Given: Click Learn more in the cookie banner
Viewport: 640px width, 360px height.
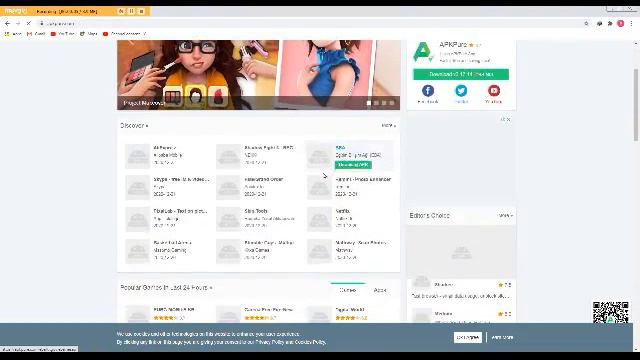Looking at the screenshot, I should coord(502,338).
